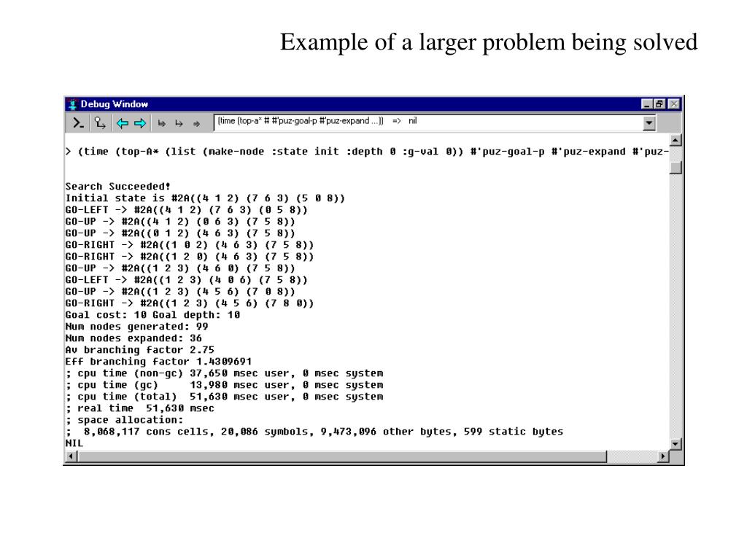Click the 'Search Succeeded!' line

point(117,186)
